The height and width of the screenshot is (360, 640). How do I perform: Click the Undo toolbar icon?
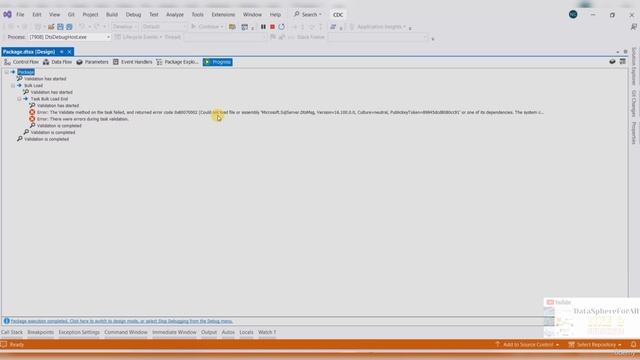point(82,27)
